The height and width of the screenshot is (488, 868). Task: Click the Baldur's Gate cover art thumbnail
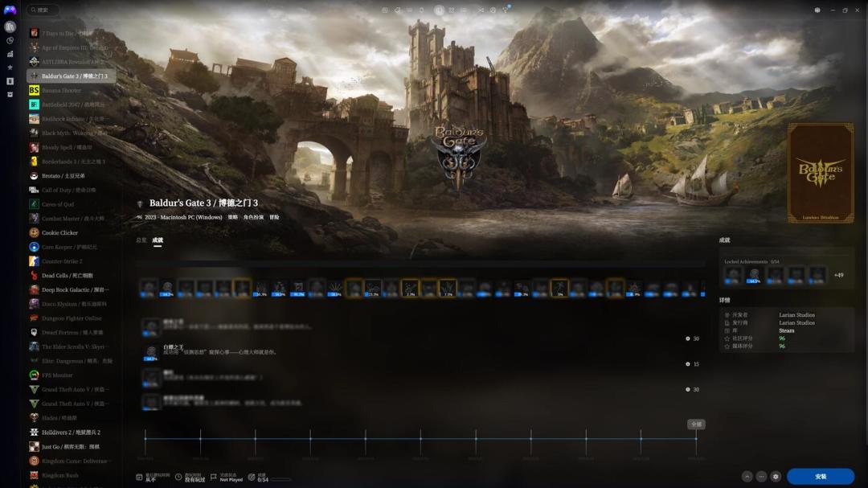pyautogui.click(x=821, y=173)
